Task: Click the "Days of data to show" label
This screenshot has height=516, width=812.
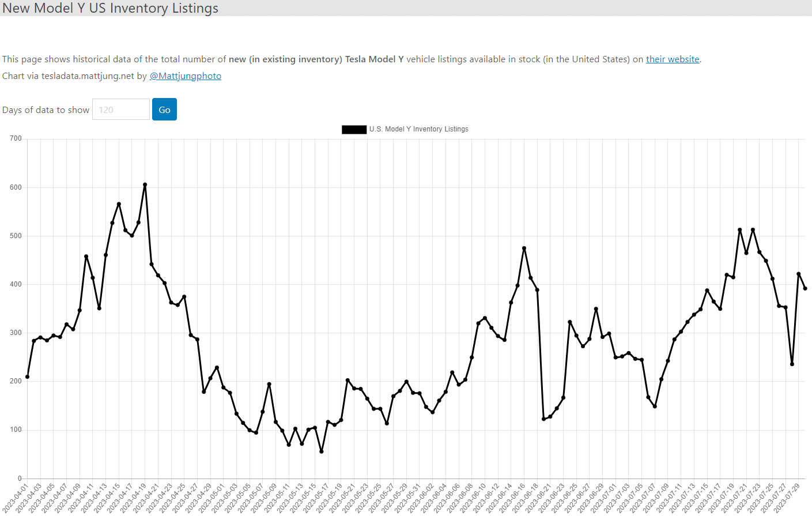Action: [46, 110]
